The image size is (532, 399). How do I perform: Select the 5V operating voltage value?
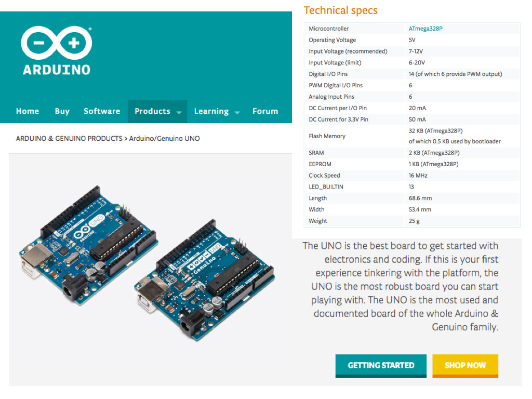point(412,40)
